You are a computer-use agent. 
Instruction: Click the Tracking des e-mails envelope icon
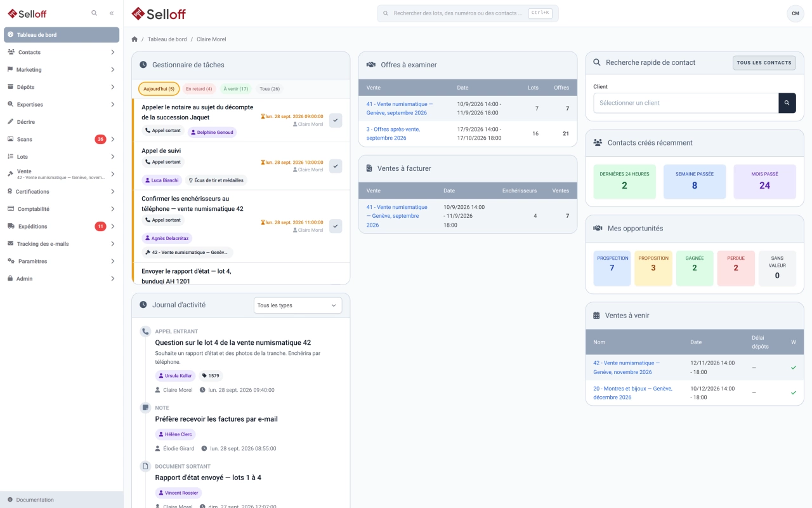pos(11,243)
